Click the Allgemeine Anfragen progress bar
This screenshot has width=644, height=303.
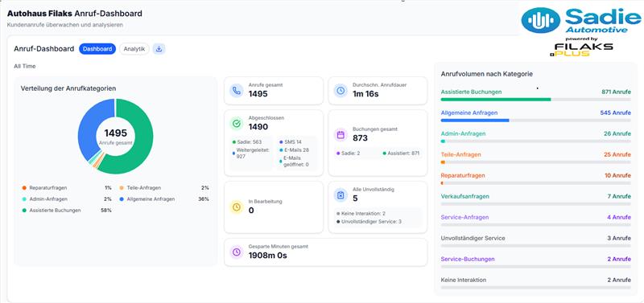[535, 120]
